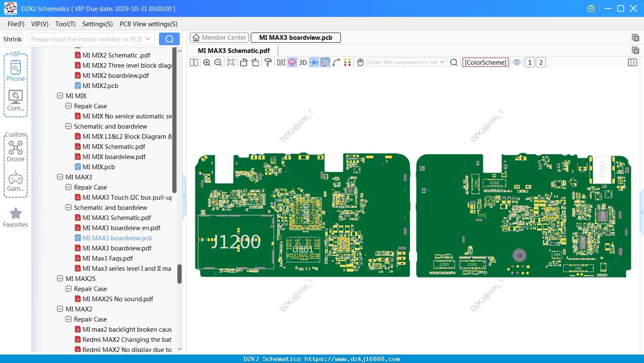
Task: Collapse the MI MAX3 tree node
Action: pyautogui.click(x=60, y=177)
